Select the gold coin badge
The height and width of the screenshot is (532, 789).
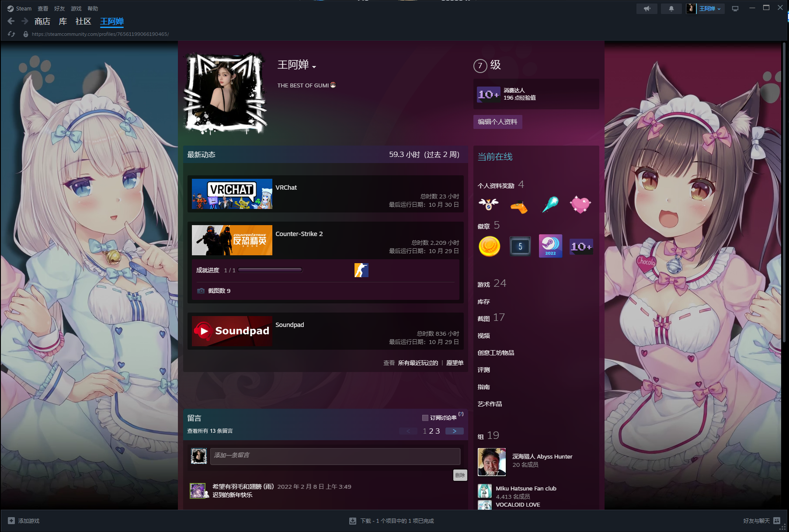[489, 246]
